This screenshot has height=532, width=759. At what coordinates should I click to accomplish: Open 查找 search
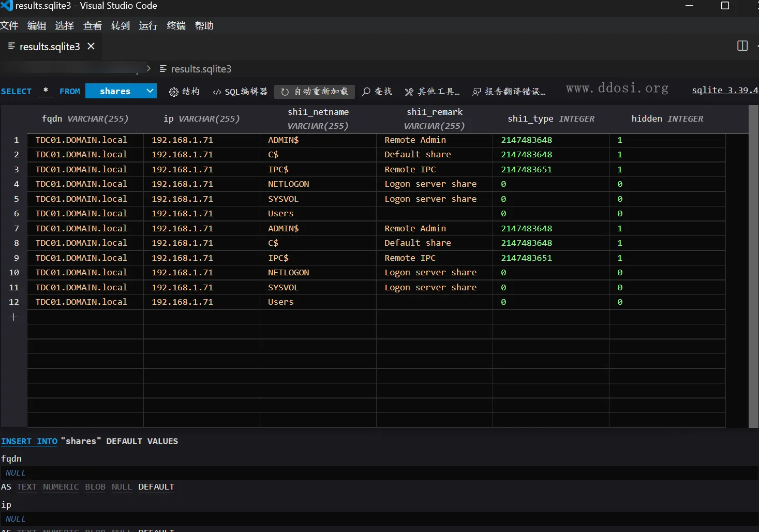(377, 92)
